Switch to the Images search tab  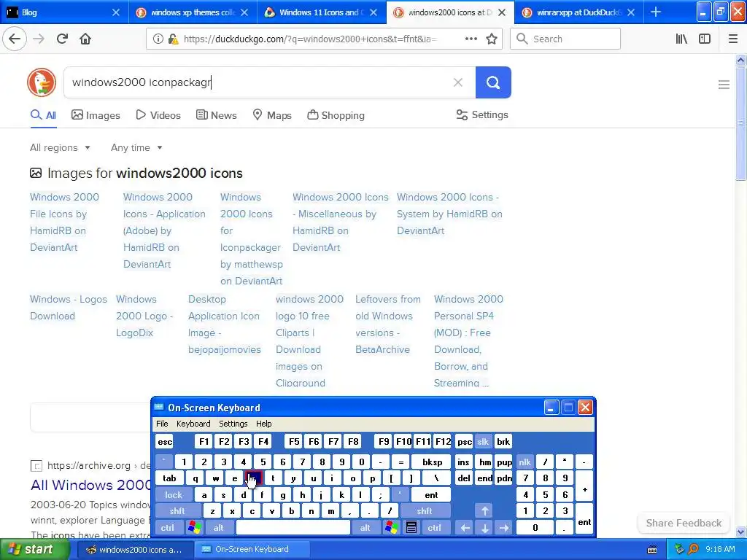coord(96,115)
